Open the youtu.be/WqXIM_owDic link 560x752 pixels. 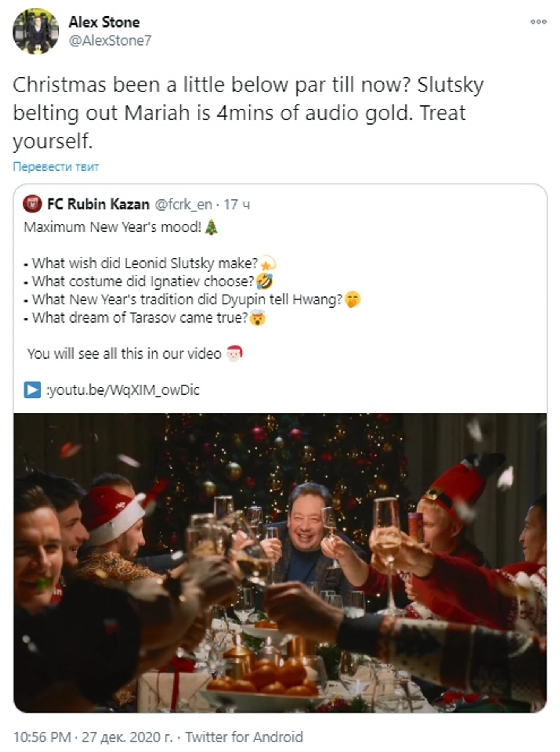pyautogui.click(x=123, y=390)
